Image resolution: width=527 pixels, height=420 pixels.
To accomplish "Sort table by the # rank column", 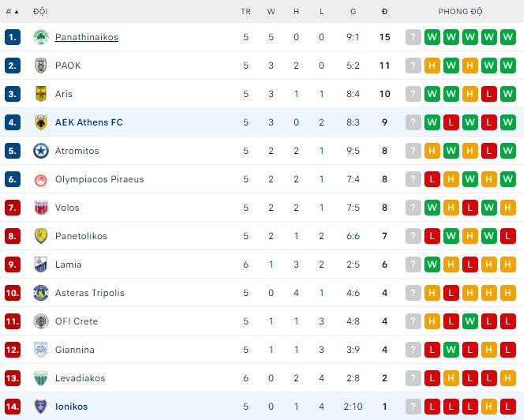I will pyautogui.click(x=11, y=12).
